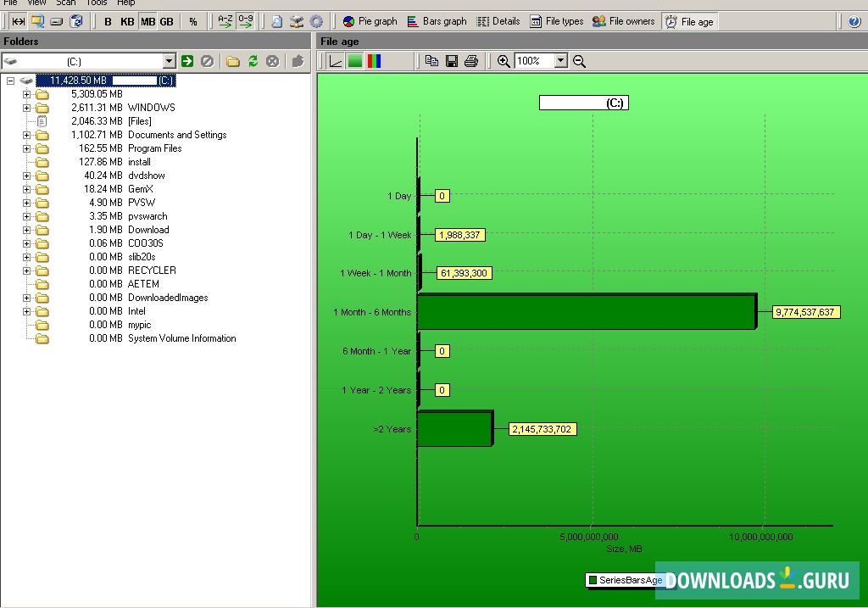Open the drive selection dropdown

pyautogui.click(x=170, y=60)
